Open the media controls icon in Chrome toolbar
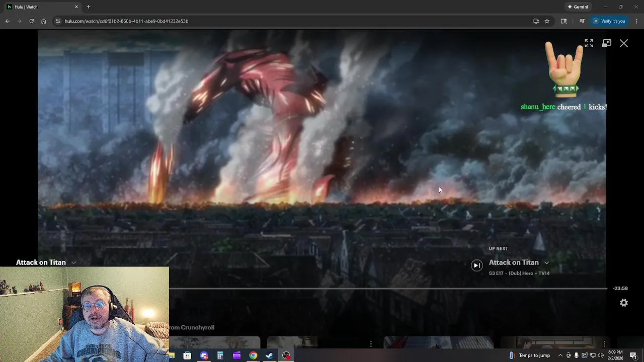 point(582,21)
